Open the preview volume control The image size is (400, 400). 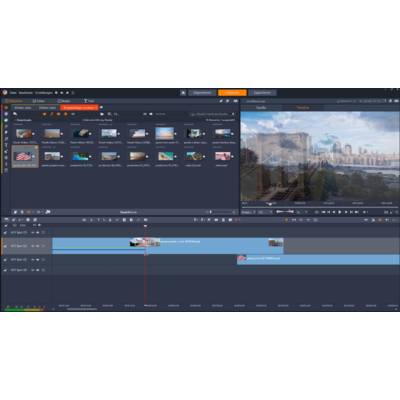pyautogui.click(x=364, y=212)
